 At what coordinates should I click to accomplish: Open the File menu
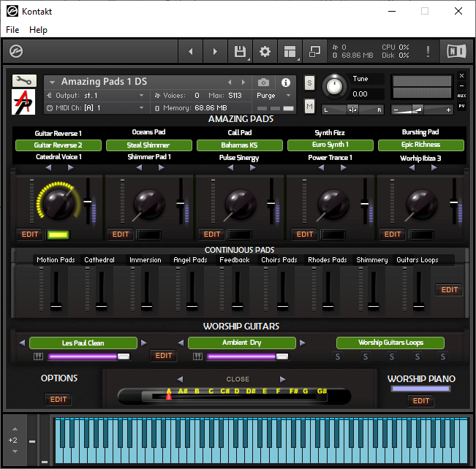coord(12,30)
